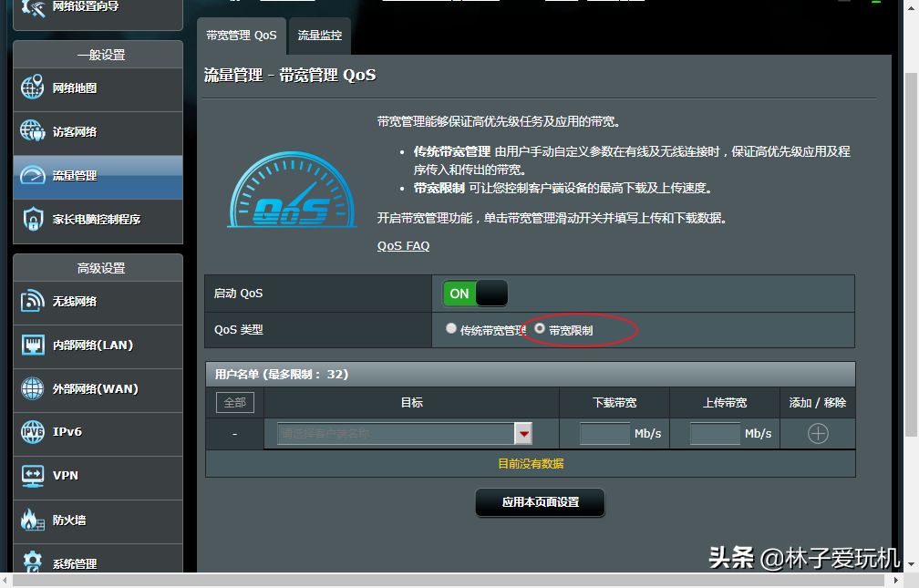The height and width of the screenshot is (588, 919).
Task: Click the 全部 button in the client list
Action: [235, 403]
